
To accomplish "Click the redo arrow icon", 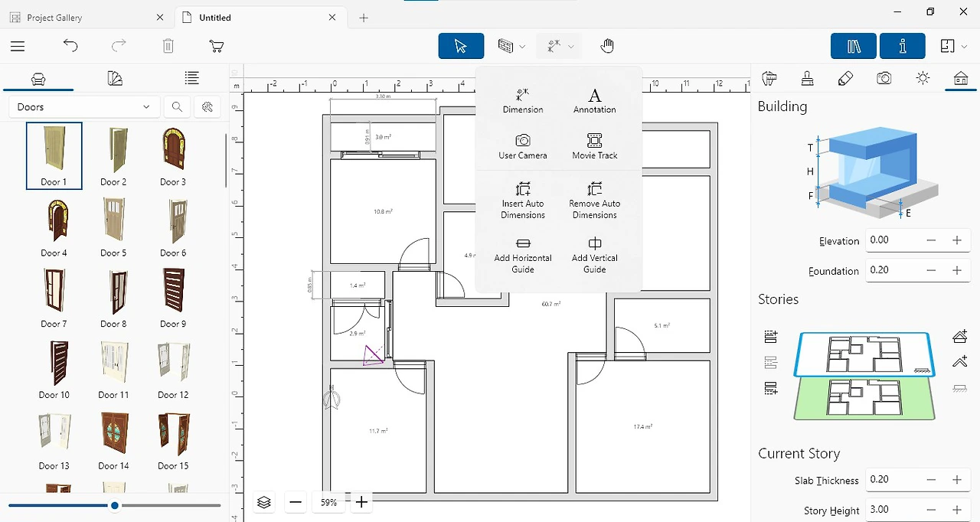I will 119,46.
